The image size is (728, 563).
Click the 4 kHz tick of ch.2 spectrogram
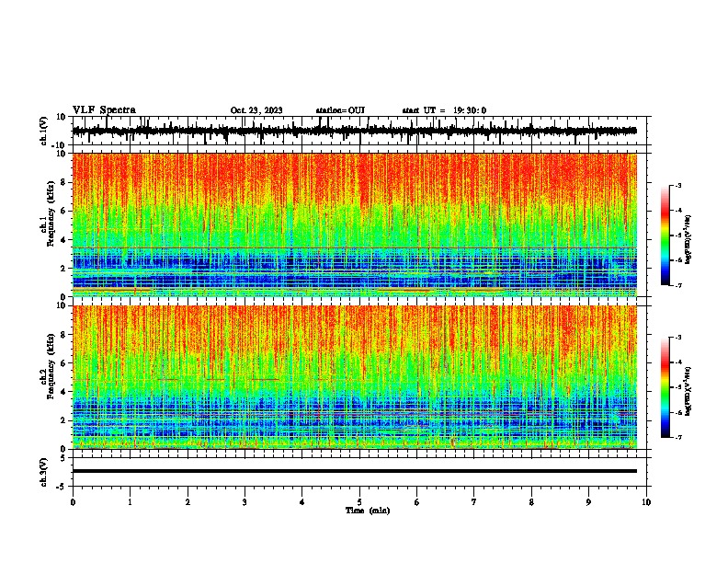63,392
